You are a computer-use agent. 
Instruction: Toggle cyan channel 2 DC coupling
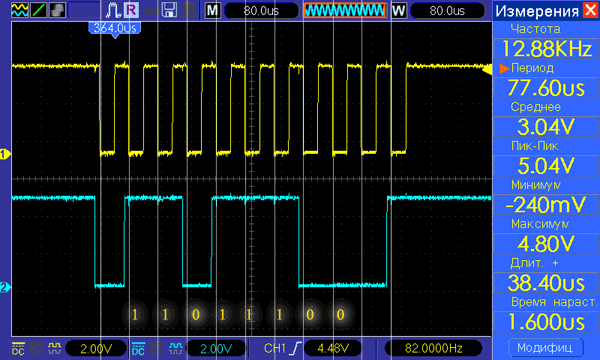(x=138, y=349)
